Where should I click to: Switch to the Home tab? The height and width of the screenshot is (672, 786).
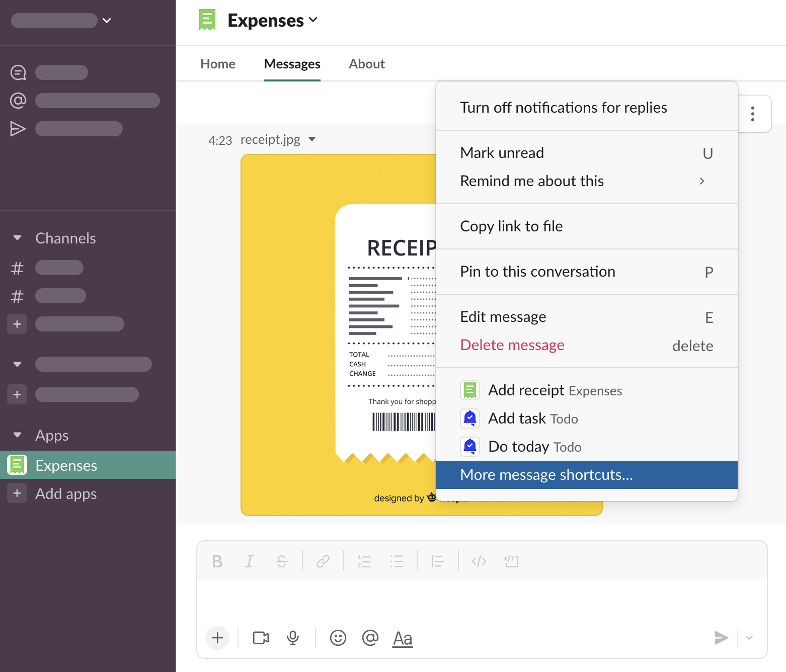(x=217, y=64)
